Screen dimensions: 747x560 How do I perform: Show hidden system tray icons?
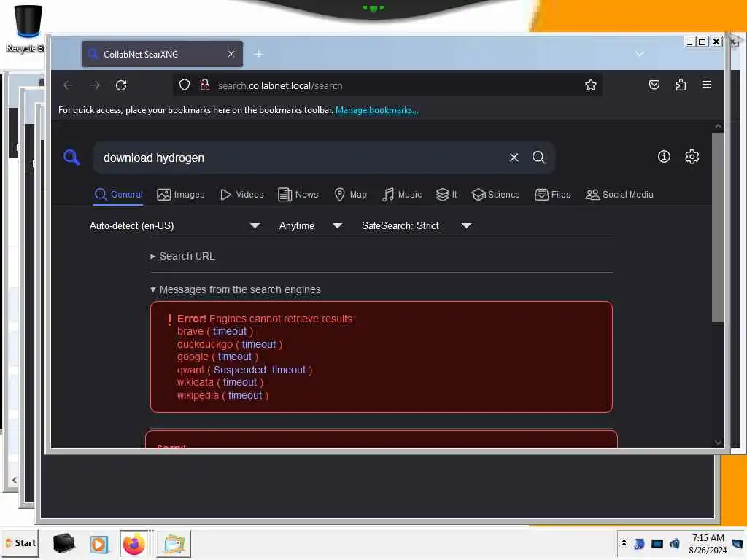624,542
